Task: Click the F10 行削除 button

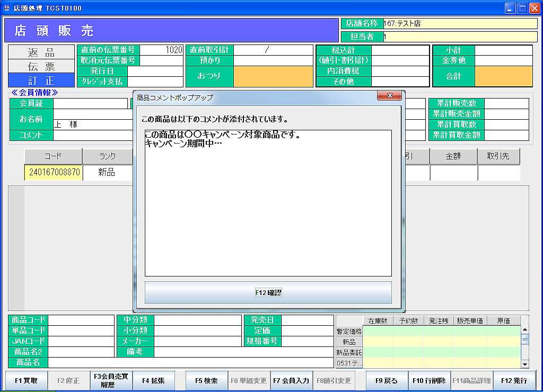Action: pos(429,380)
